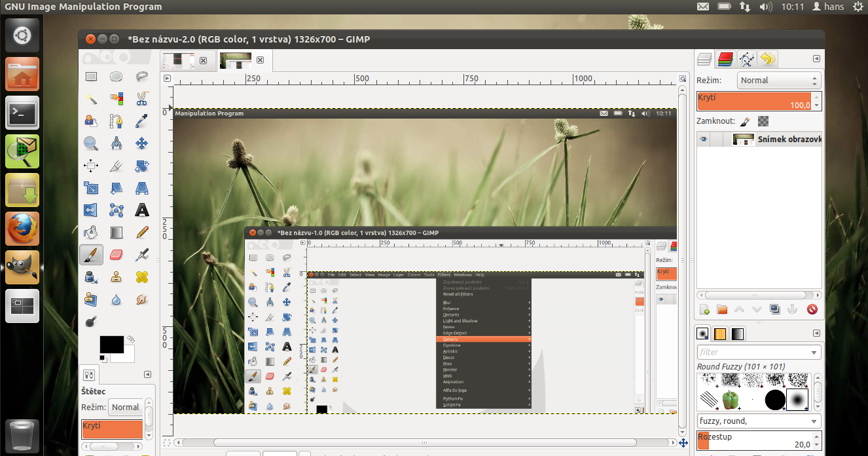Select the Dodge/Burn tool
868x456 pixels.
(x=91, y=322)
